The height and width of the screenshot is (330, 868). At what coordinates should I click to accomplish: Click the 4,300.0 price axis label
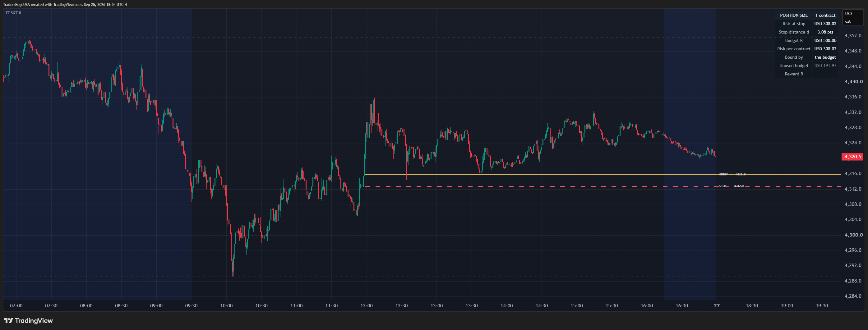point(853,235)
